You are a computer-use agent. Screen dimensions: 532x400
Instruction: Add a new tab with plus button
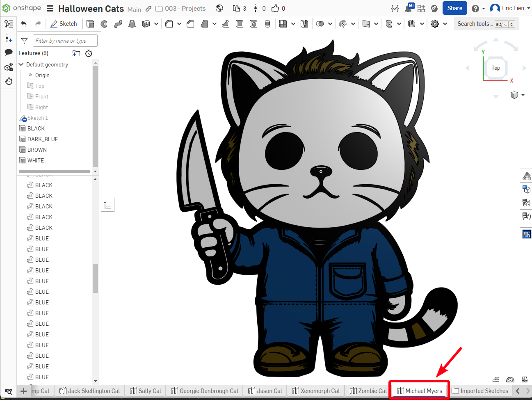pyautogui.click(x=23, y=391)
